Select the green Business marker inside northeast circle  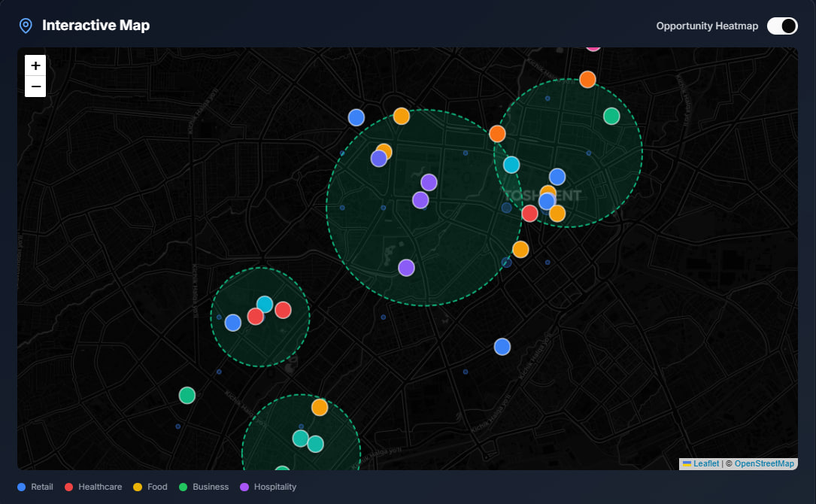(611, 116)
